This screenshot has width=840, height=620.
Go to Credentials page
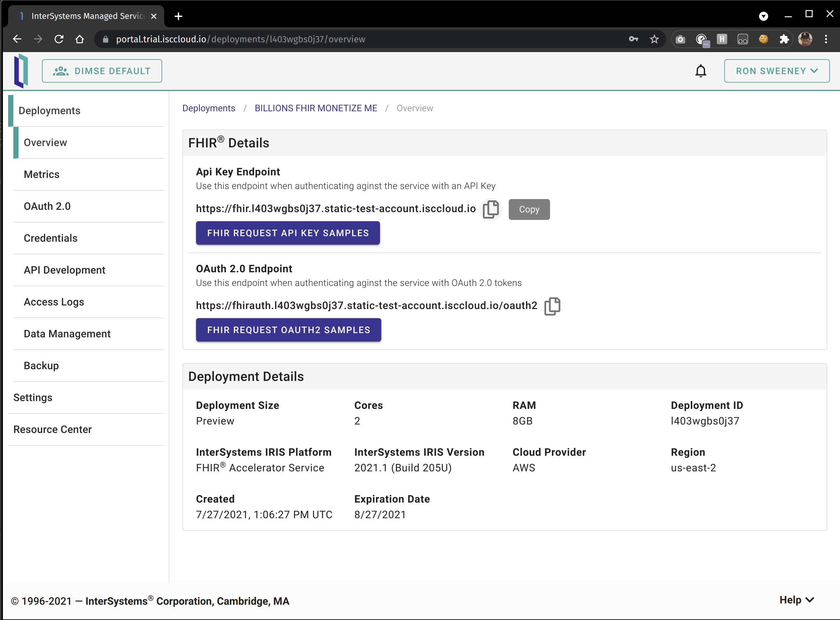click(89, 238)
